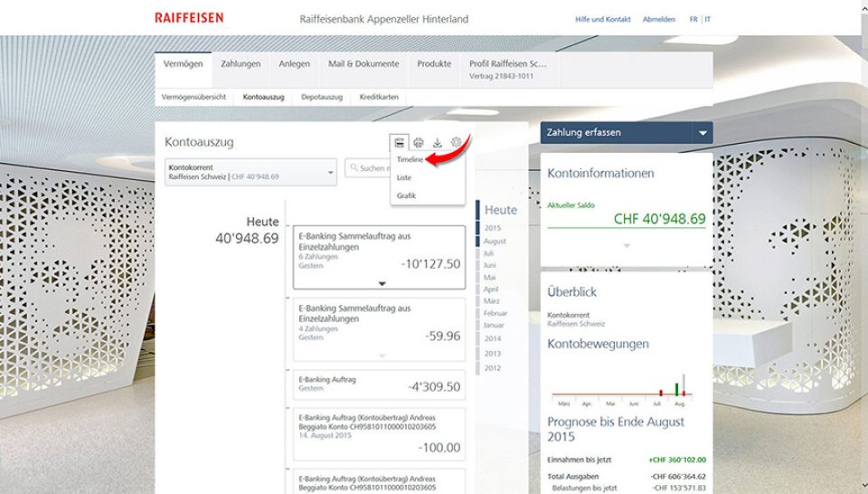The image size is (868, 494).
Task: Click the print icon in Kontoauszug toolbar
Action: pyautogui.click(x=418, y=142)
